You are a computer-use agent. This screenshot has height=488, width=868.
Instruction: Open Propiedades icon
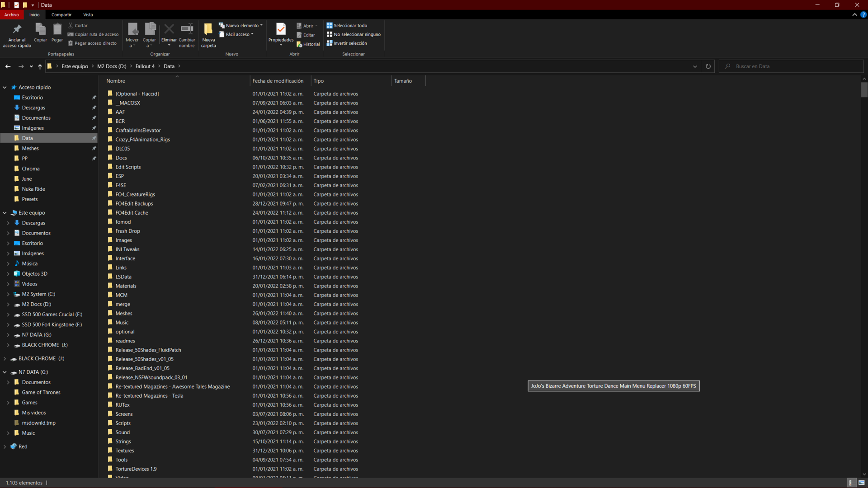(x=281, y=29)
